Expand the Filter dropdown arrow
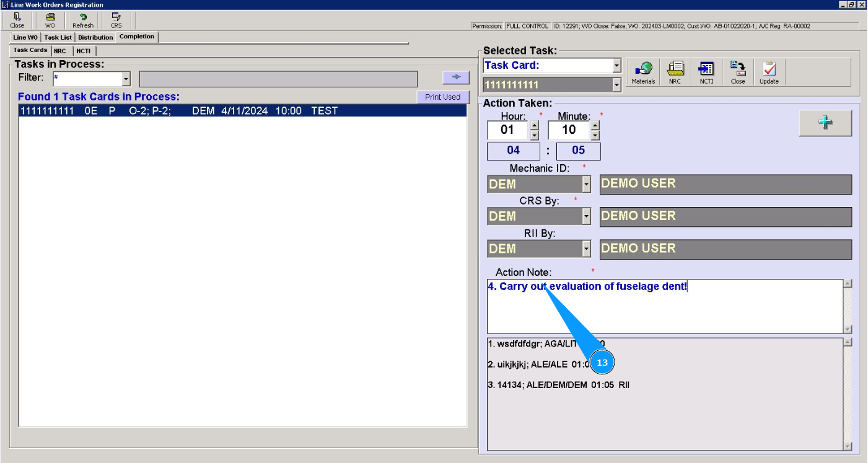 point(126,79)
